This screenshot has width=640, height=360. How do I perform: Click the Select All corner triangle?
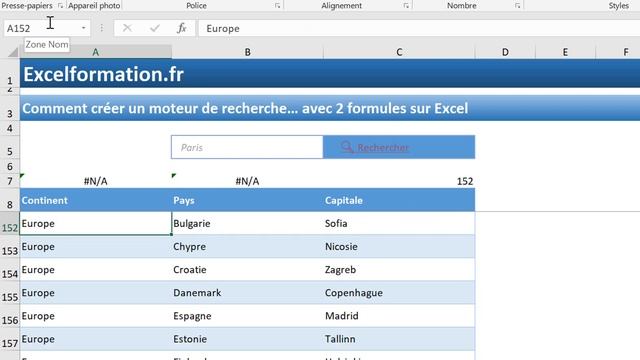(13, 52)
